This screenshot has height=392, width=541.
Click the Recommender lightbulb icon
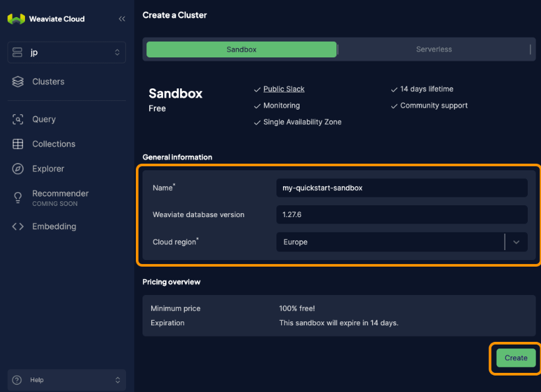pyautogui.click(x=18, y=198)
